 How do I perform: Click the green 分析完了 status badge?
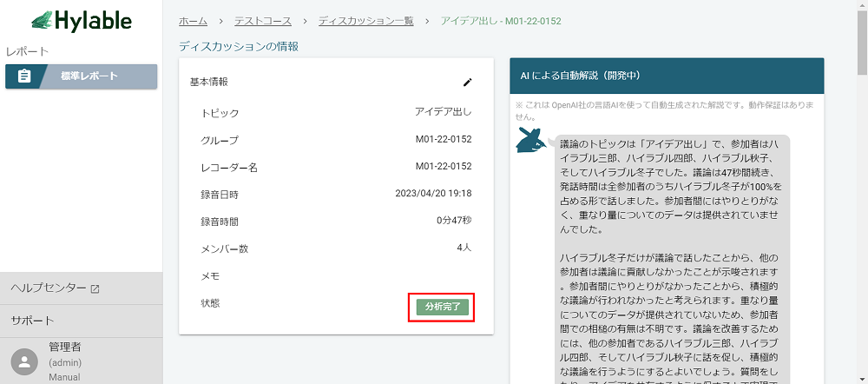(x=443, y=308)
